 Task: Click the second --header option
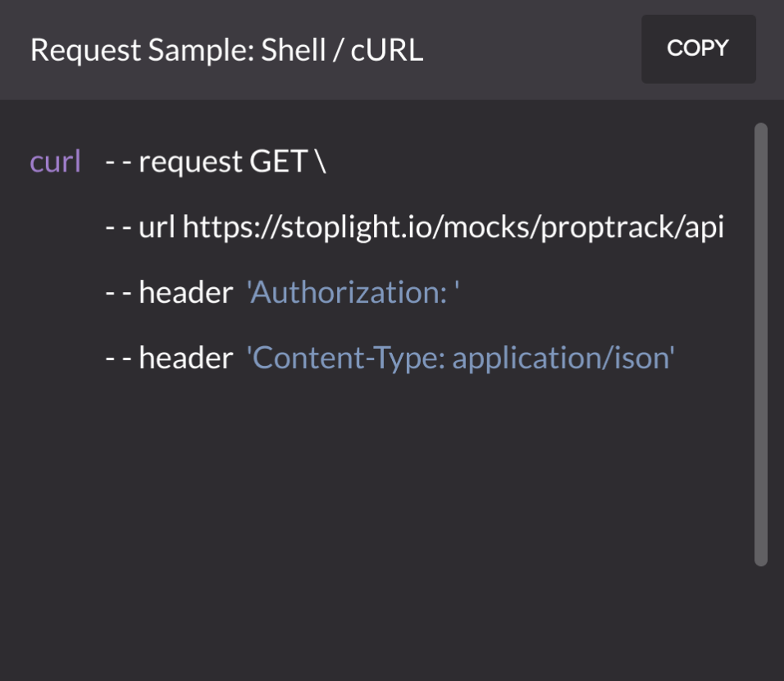coord(166,357)
